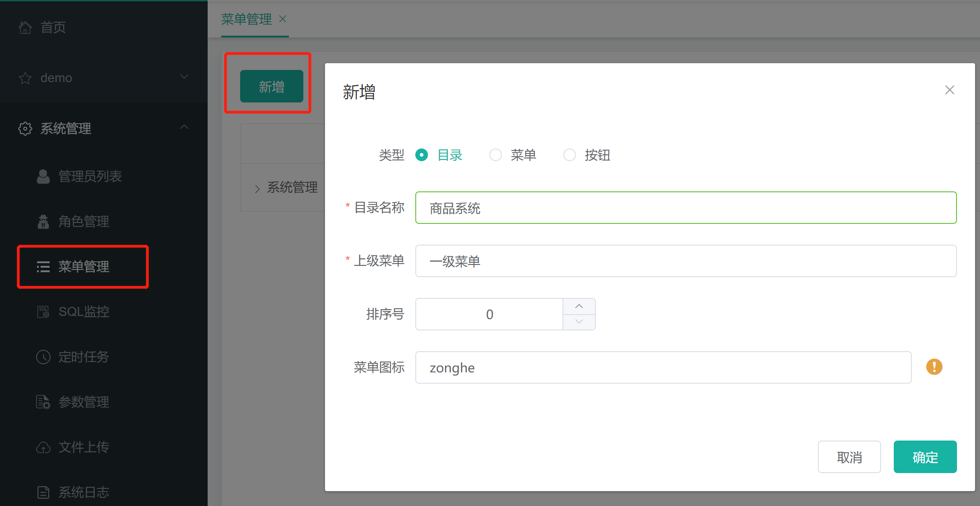Image resolution: width=980 pixels, height=506 pixels.
Task: Select the 目录 radio button
Action: (422, 155)
